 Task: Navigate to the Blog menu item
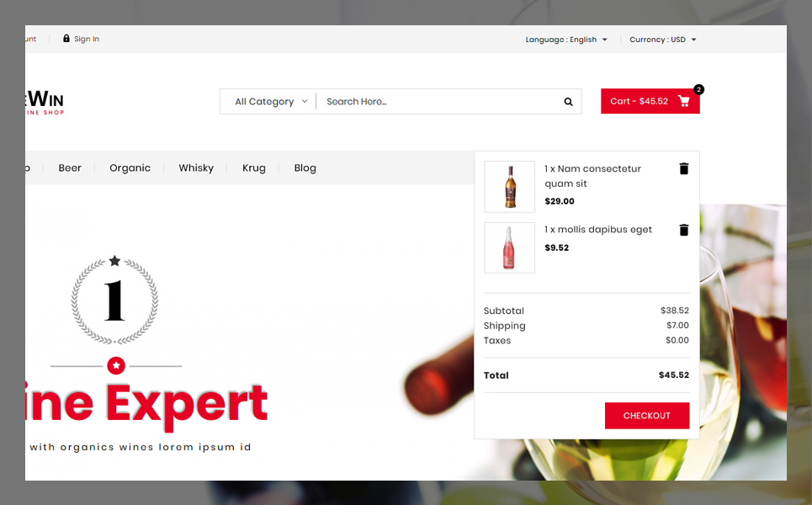click(305, 167)
